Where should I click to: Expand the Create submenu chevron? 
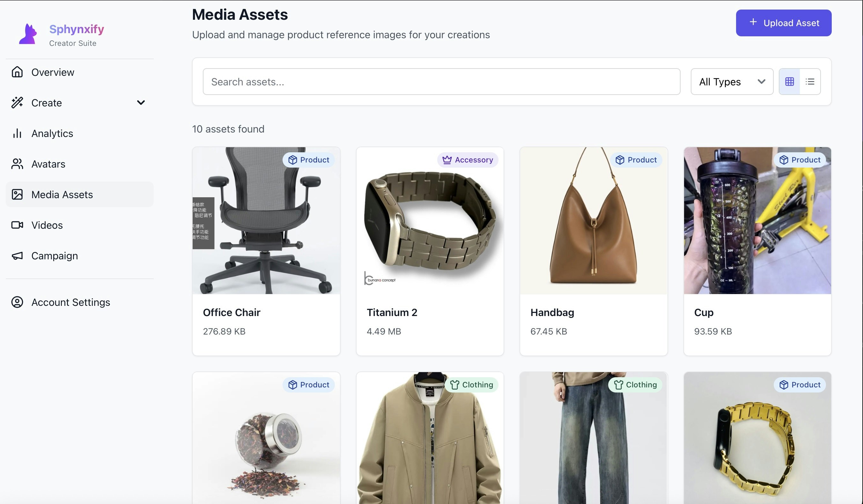point(141,103)
